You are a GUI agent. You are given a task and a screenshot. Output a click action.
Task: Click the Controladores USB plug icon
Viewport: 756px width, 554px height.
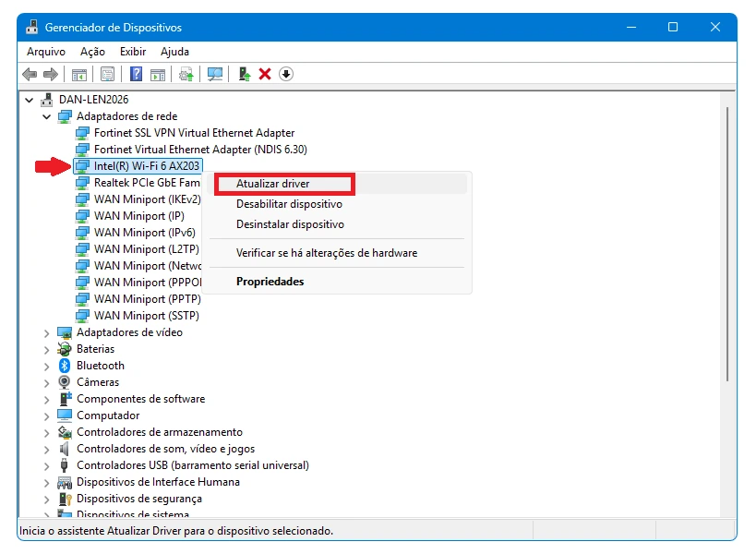coord(64,465)
